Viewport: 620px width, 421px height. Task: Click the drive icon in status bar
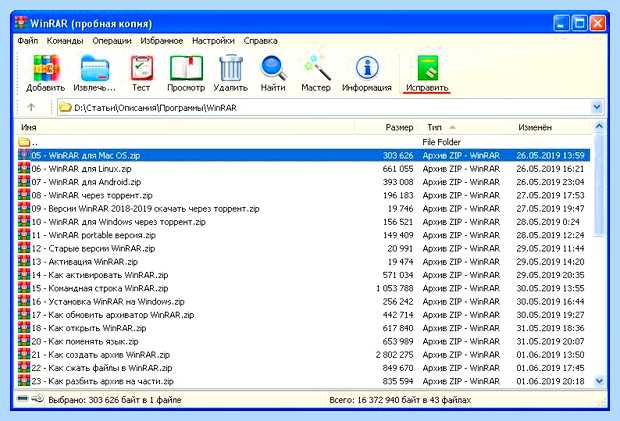(23, 398)
